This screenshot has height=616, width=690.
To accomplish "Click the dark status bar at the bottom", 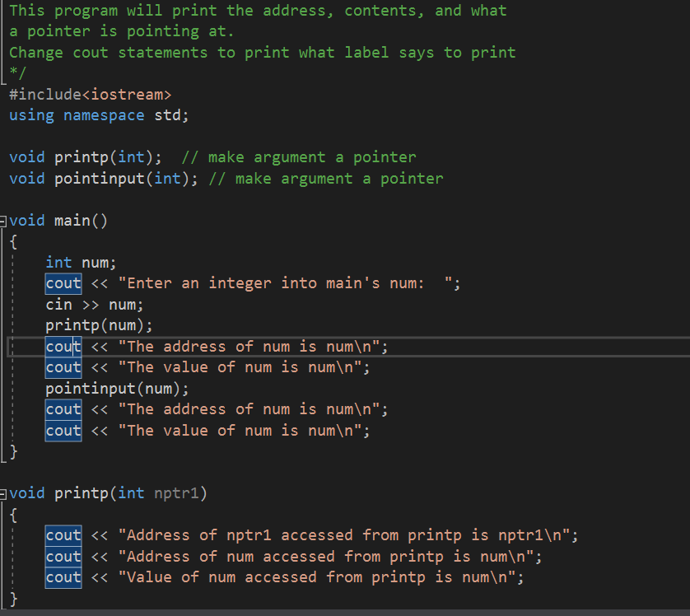I will [x=345, y=612].
